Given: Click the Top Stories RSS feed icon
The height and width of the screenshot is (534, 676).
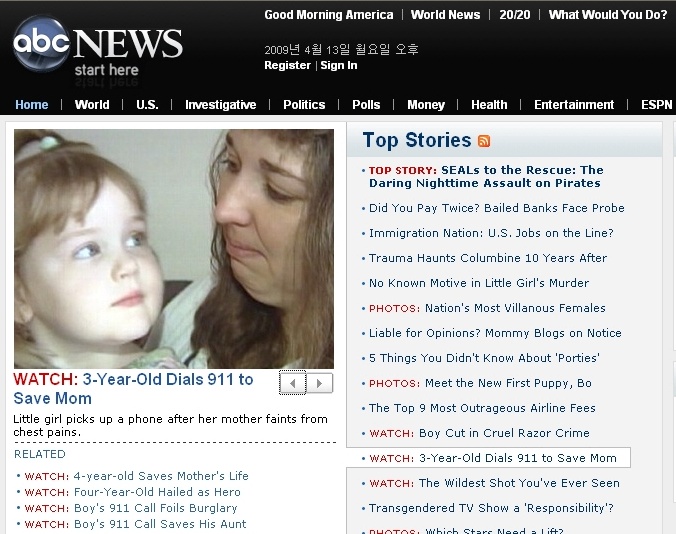Looking at the screenshot, I should coord(484,141).
